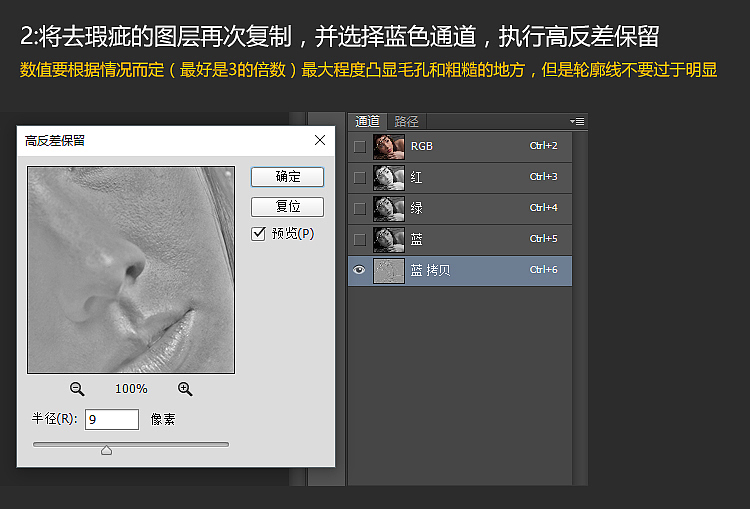
Task: Reset values with the 复位 button
Action: pyautogui.click(x=287, y=207)
